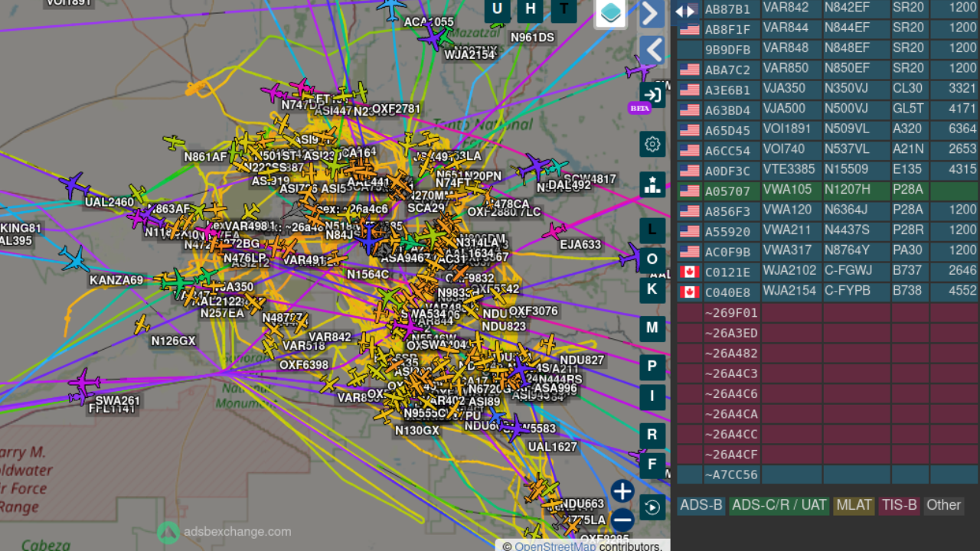Toggle the K map button
Screen dimensions: 980x551
pyautogui.click(x=652, y=289)
